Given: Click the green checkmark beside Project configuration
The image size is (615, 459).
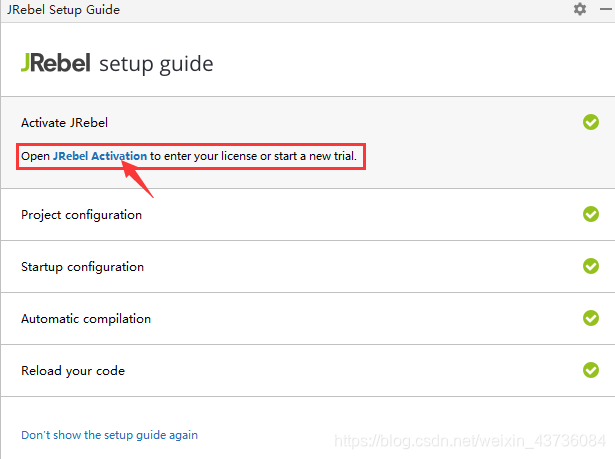Looking at the screenshot, I should pos(591,214).
